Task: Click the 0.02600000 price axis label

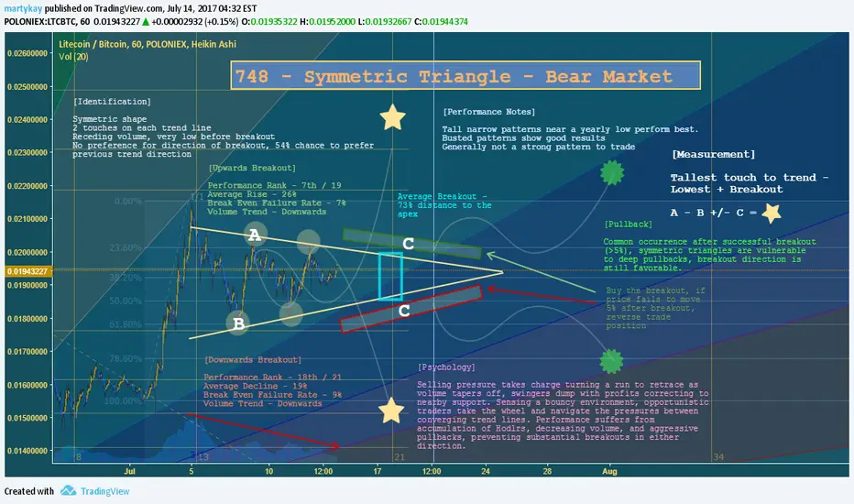Action: (27, 53)
